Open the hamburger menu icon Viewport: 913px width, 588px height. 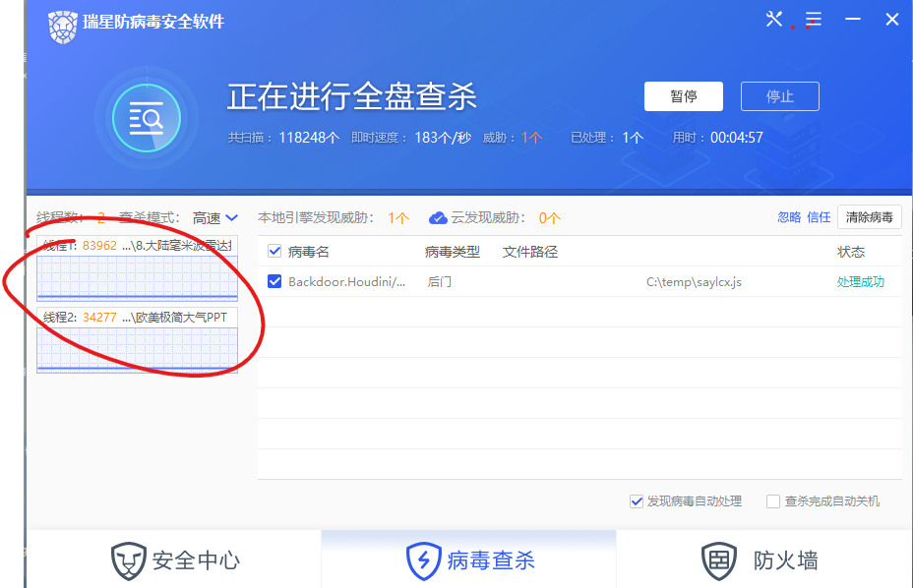coord(814,20)
